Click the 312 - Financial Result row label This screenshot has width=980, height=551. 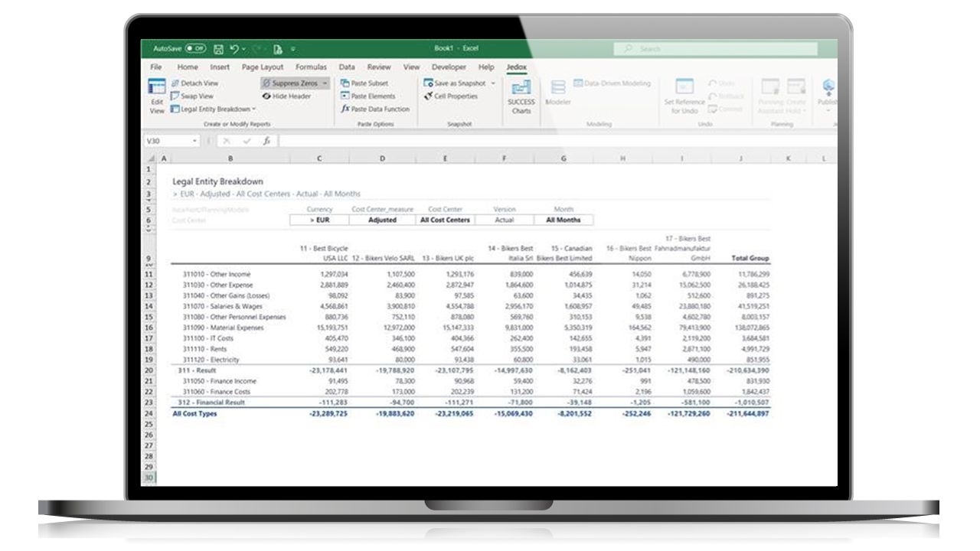(211, 403)
